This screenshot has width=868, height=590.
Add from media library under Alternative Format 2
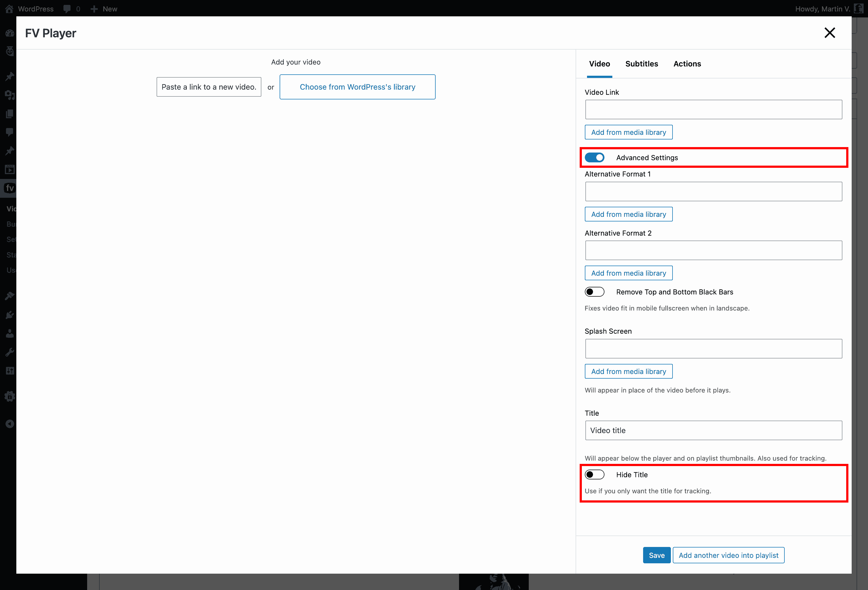coord(629,273)
